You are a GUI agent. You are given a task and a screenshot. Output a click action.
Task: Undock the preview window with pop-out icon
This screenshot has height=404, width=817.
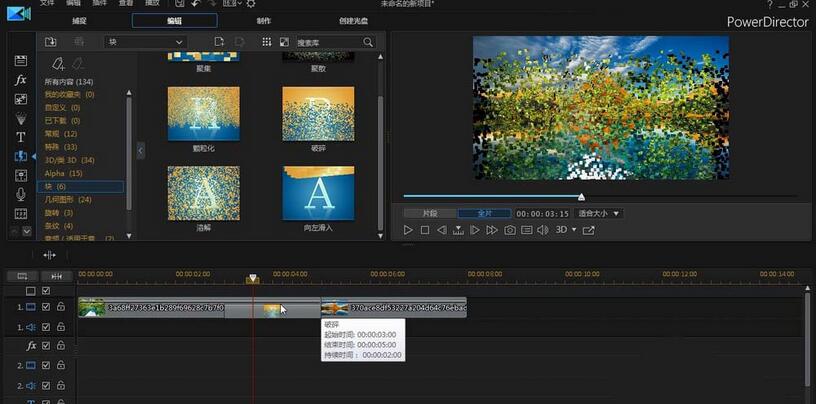[x=588, y=230]
